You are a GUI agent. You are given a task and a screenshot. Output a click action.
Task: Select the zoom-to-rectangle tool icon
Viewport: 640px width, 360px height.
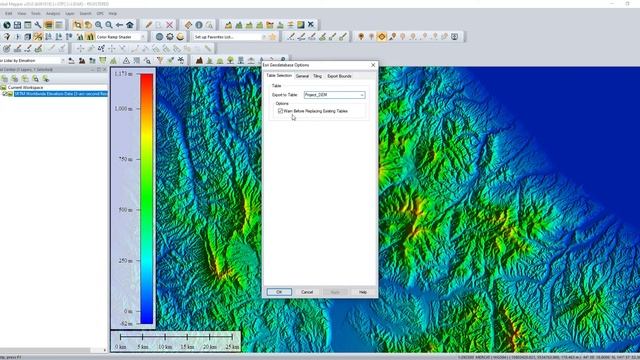coord(77,25)
